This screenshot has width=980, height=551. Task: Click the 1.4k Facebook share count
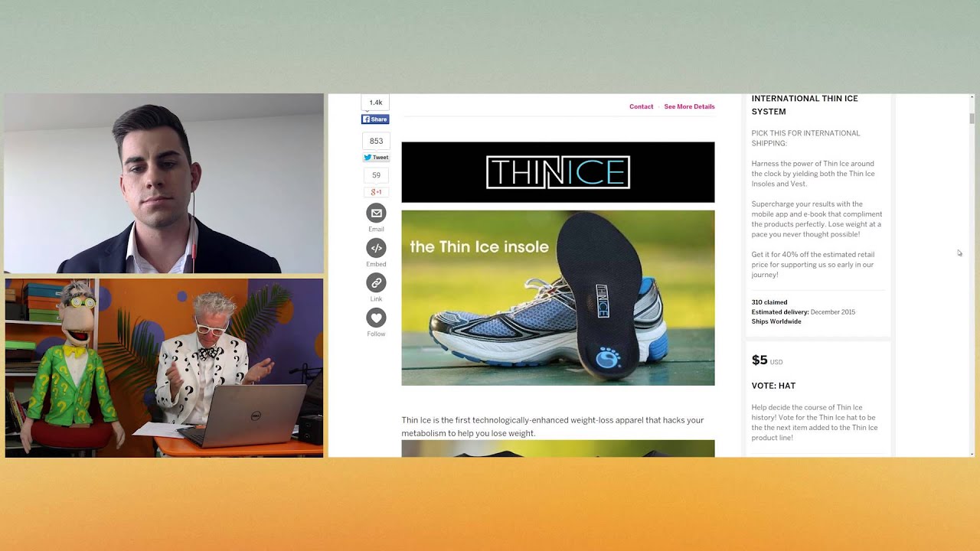pos(376,103)
